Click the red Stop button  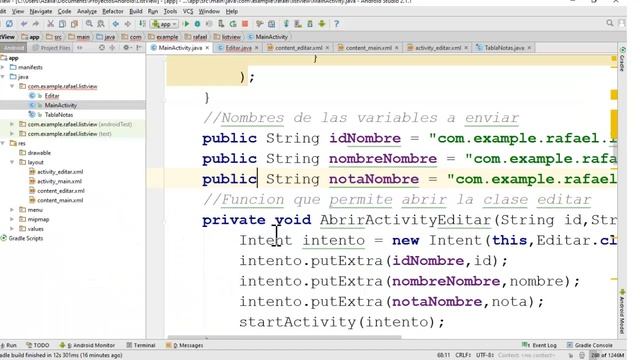point(245,24)
